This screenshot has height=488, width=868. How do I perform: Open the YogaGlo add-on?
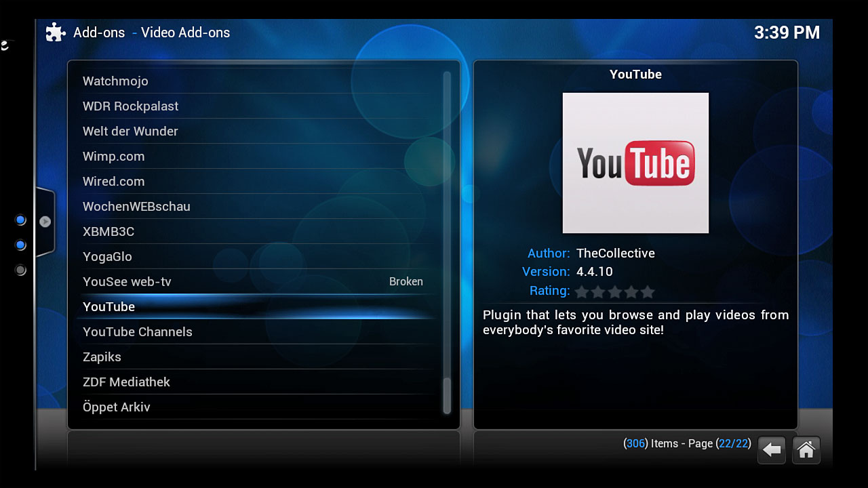pyautogui.click(x=256, y=256)
